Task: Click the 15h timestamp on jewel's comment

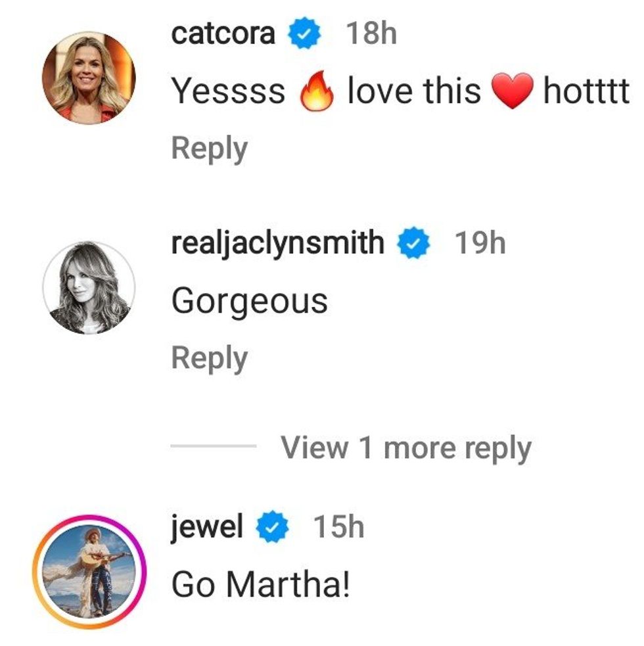Action: click(338, 527)
